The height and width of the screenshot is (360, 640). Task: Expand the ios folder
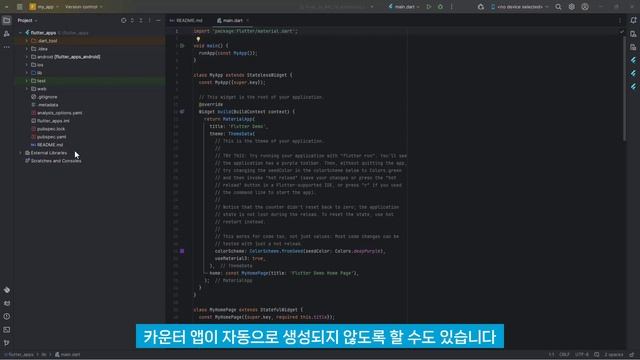click(27, 65)
